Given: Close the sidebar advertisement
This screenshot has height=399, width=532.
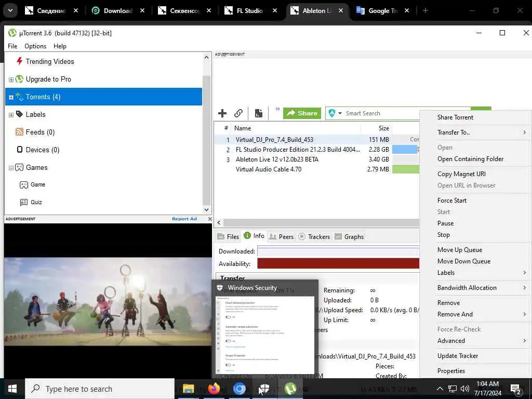Looking at the screenshot, I should 210,219.
